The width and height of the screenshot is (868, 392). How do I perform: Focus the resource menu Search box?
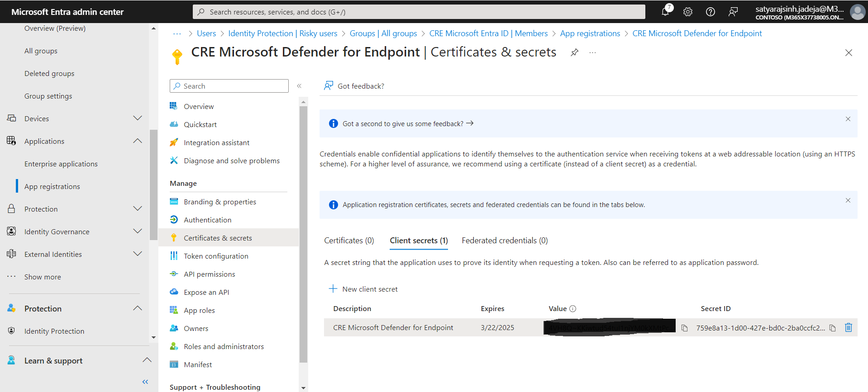click(229, 86)
